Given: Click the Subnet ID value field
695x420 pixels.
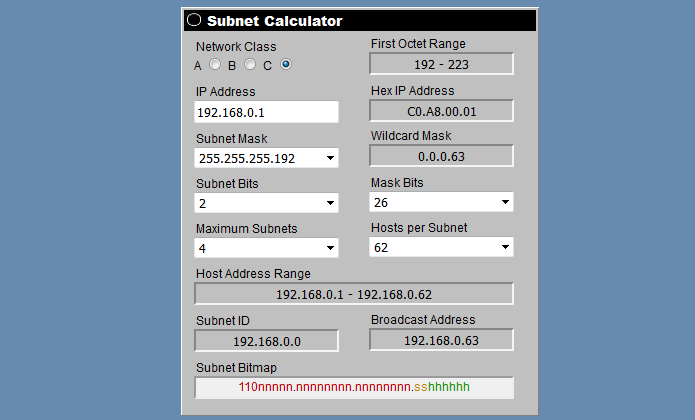Looking at the screenshot, I should point(266,341).
